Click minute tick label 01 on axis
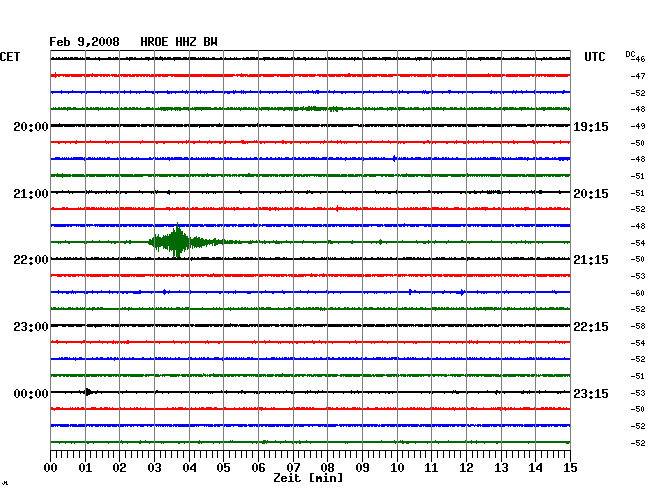The height and width of the screenshot is (494, 650). point(85,467)
